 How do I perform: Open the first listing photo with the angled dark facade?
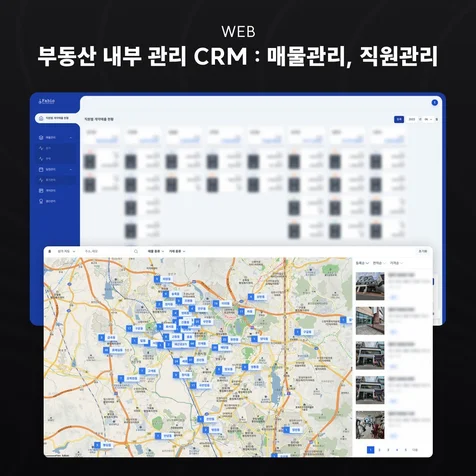pyautogui.click(x=370, y=286)
